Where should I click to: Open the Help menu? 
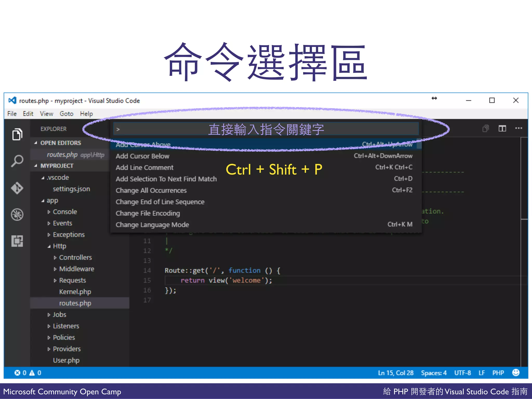pos(86,114)
